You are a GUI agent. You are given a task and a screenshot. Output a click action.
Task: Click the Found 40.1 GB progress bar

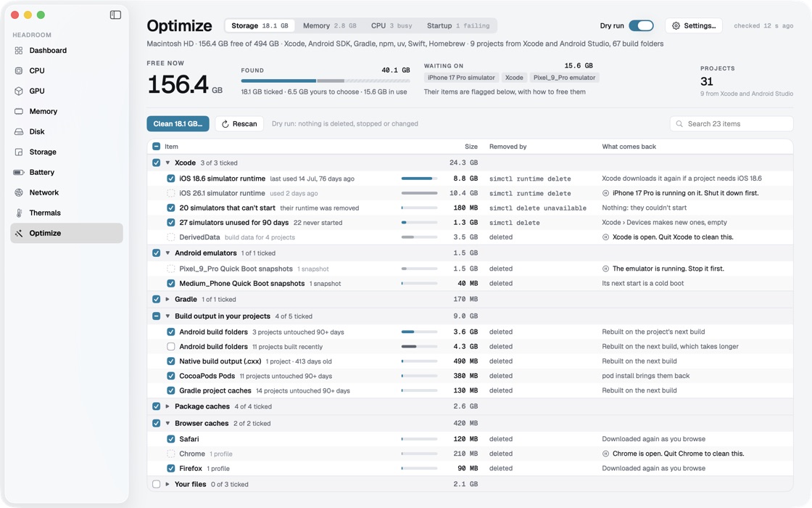click(x=326, y=81)
